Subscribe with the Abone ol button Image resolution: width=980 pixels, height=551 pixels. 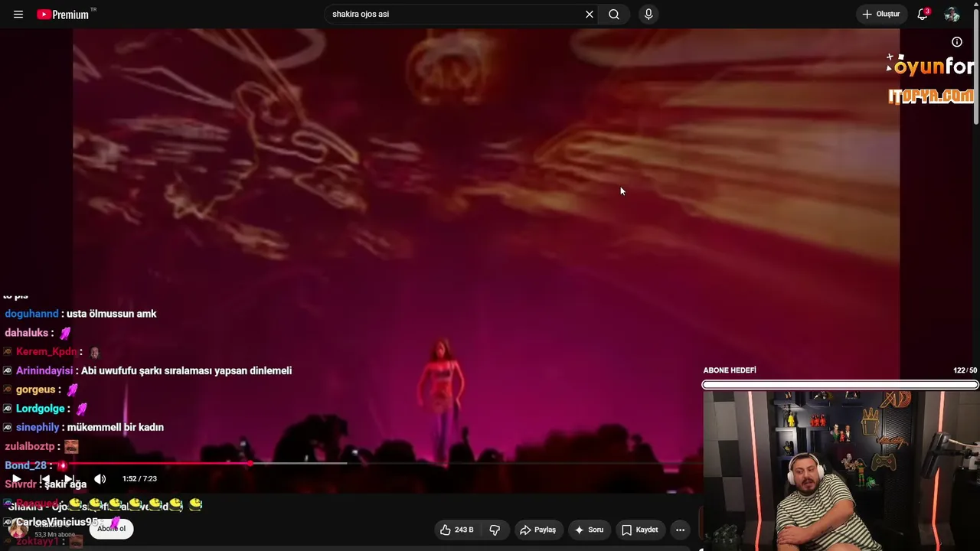pos(111,529)
